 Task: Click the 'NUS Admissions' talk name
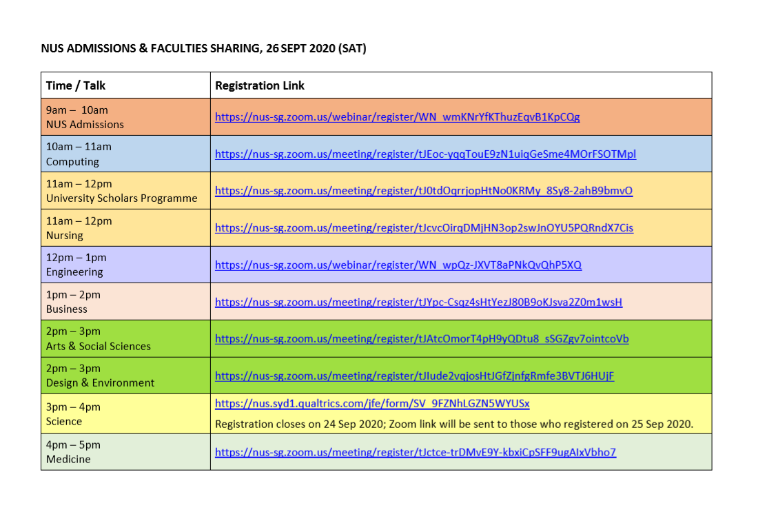point(85,125)
